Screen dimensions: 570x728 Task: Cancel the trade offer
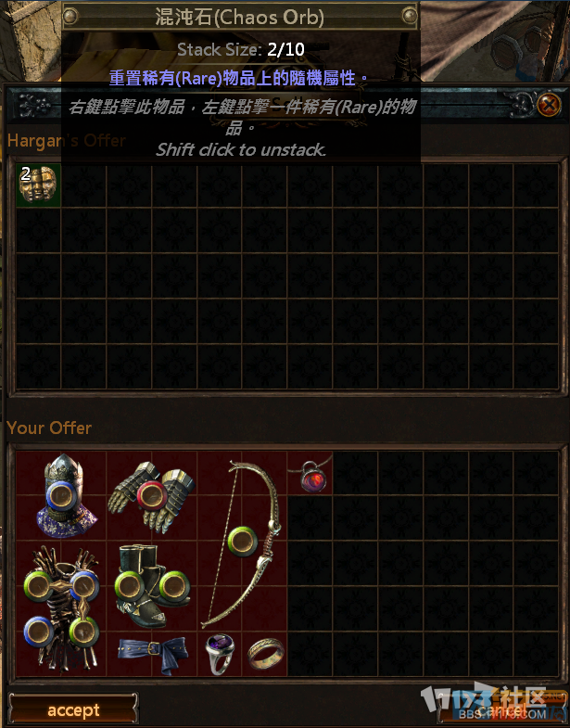(x=501, y=709)
